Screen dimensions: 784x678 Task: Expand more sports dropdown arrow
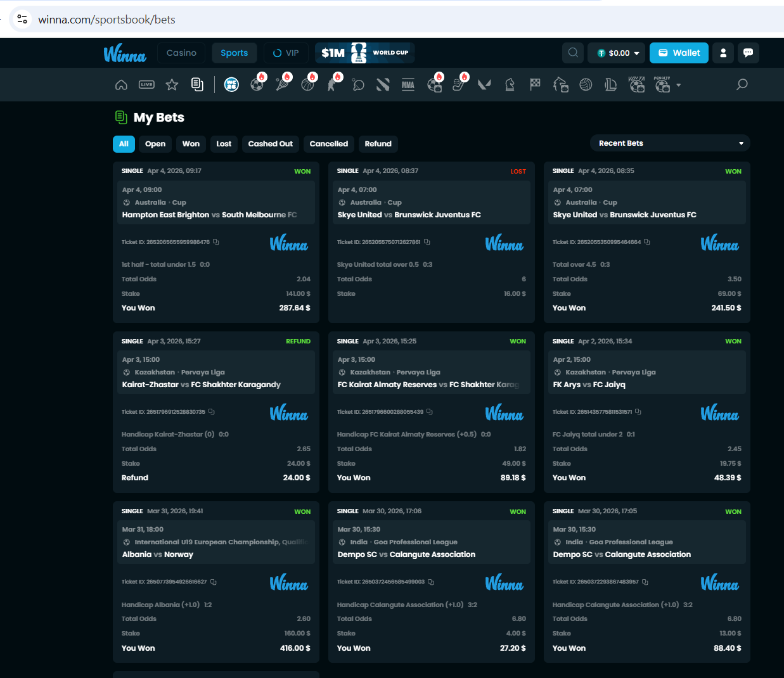pyautogui.click(x=679, y=85)
